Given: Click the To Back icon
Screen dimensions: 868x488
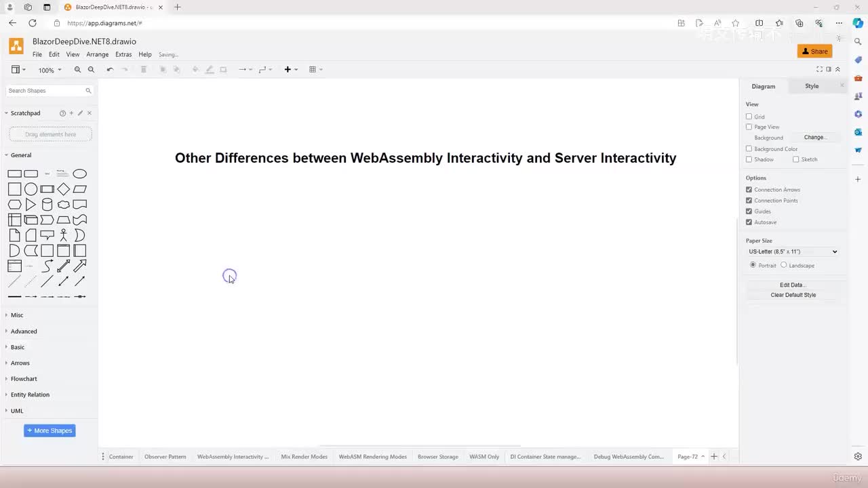Looking at the screenshot, I should coord(177,70).
